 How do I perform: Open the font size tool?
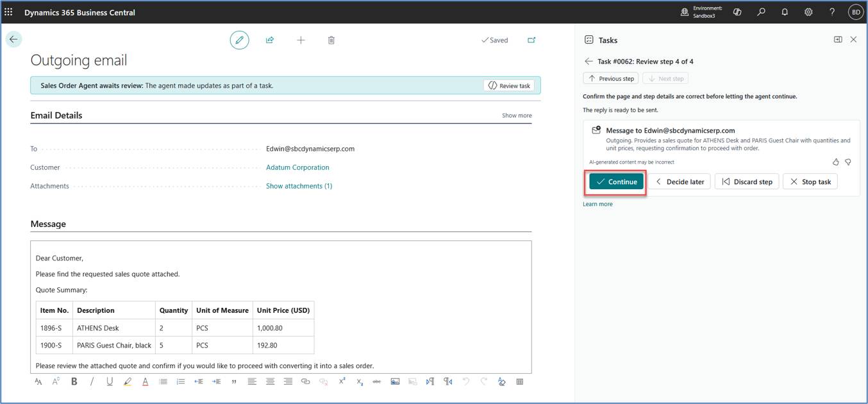click(56, 382)
